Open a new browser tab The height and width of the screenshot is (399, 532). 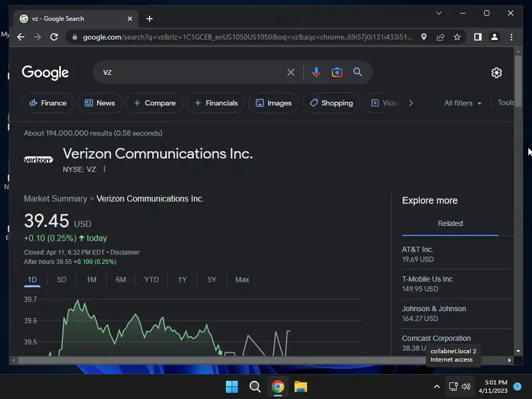pyautogui.click(x=150, y=19)
